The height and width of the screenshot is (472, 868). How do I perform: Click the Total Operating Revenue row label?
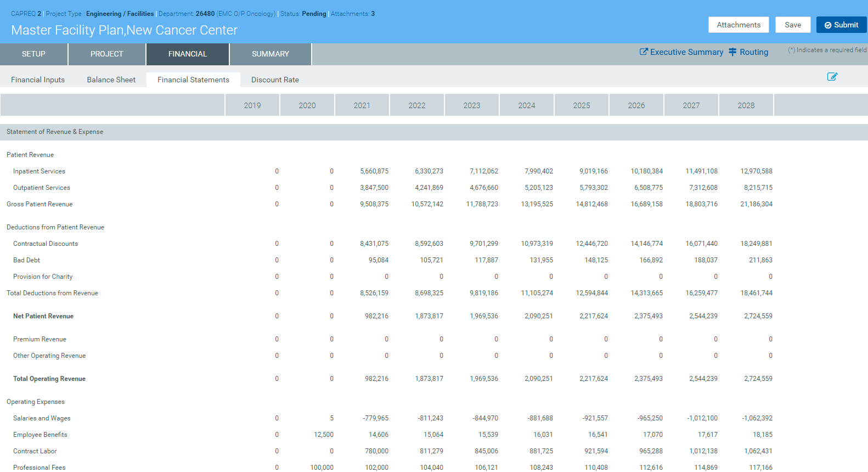[x=49, y=379]
